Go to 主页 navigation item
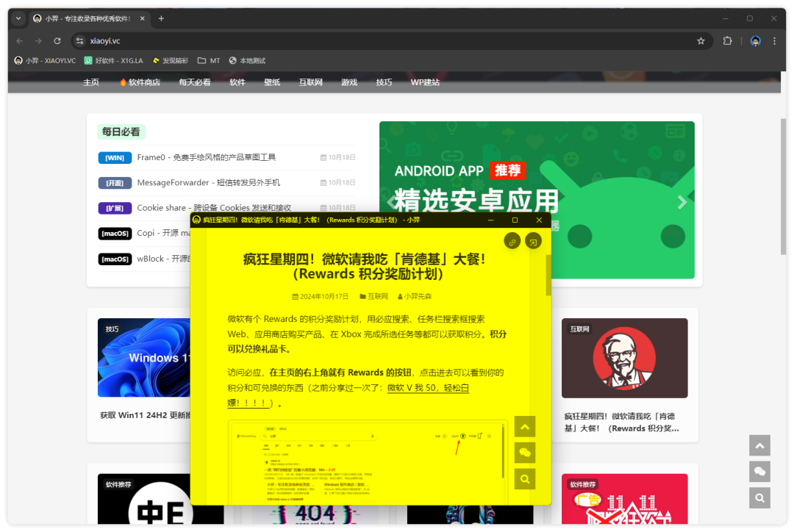 click(91, 82)
